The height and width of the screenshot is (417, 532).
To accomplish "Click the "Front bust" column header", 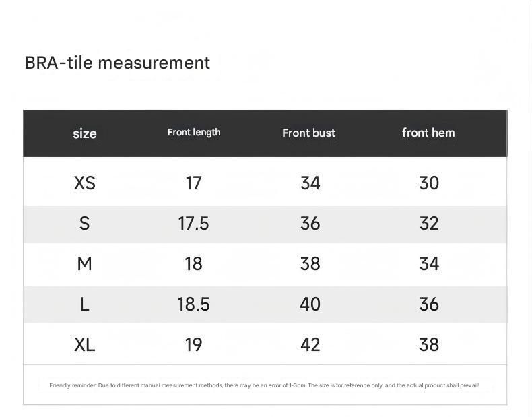I will coord(309,133).
